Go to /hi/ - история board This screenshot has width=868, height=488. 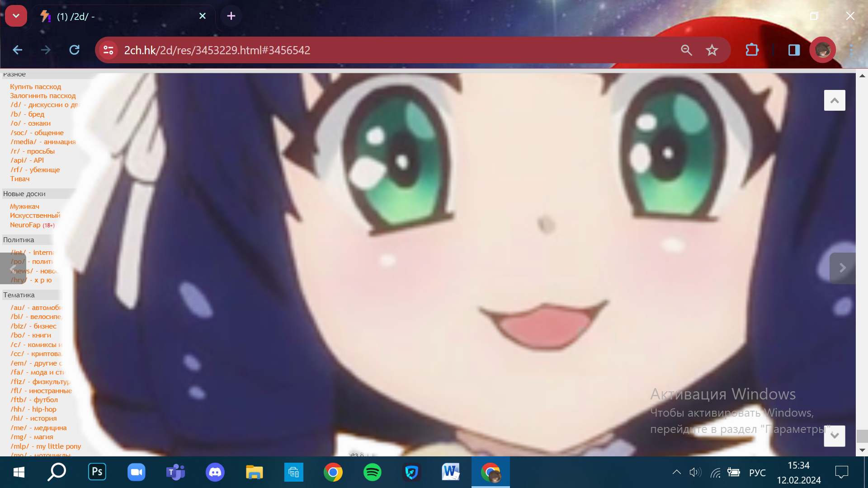pos(33,418)
